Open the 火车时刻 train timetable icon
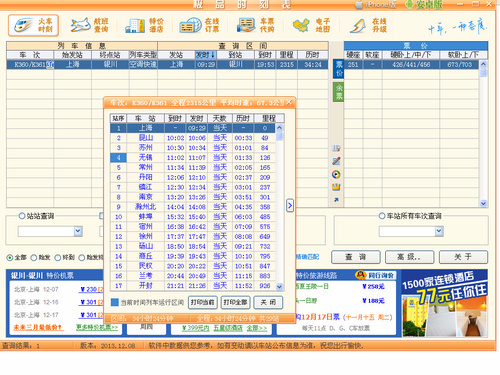The width and height of the screenshot is (500, 375). pyautogui.click(x=33, y=25)
